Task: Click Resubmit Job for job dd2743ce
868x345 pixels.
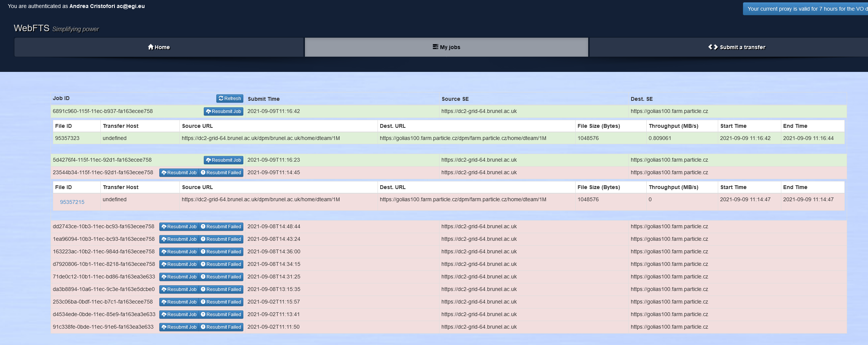Action: (x=179, y=227)
